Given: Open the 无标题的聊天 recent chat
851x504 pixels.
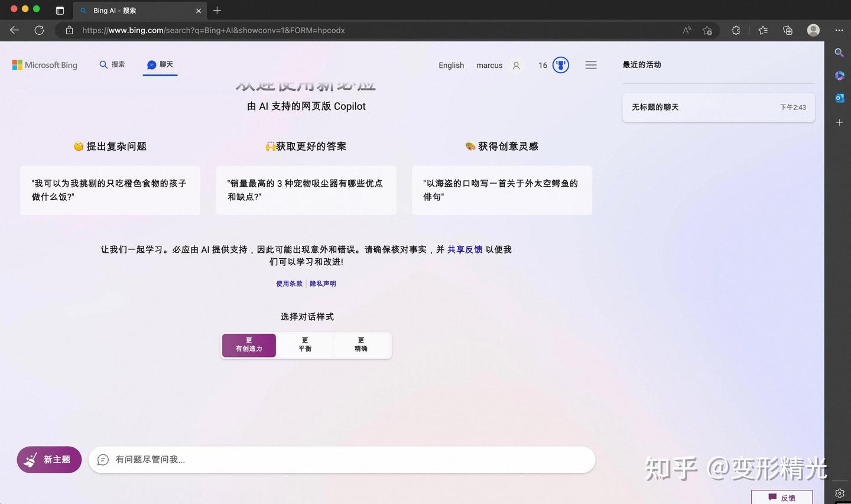Looking at the screenshot, I should point(719,107).
